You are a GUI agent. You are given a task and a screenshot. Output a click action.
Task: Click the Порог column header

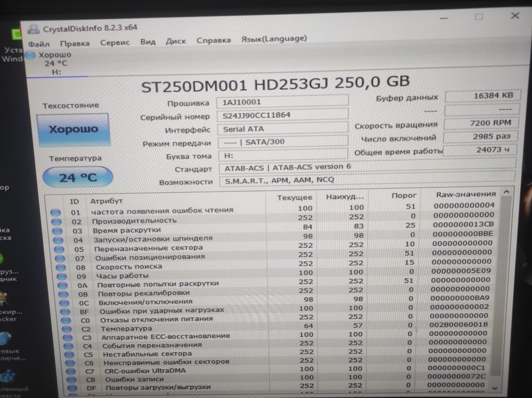tap(403, 196)
